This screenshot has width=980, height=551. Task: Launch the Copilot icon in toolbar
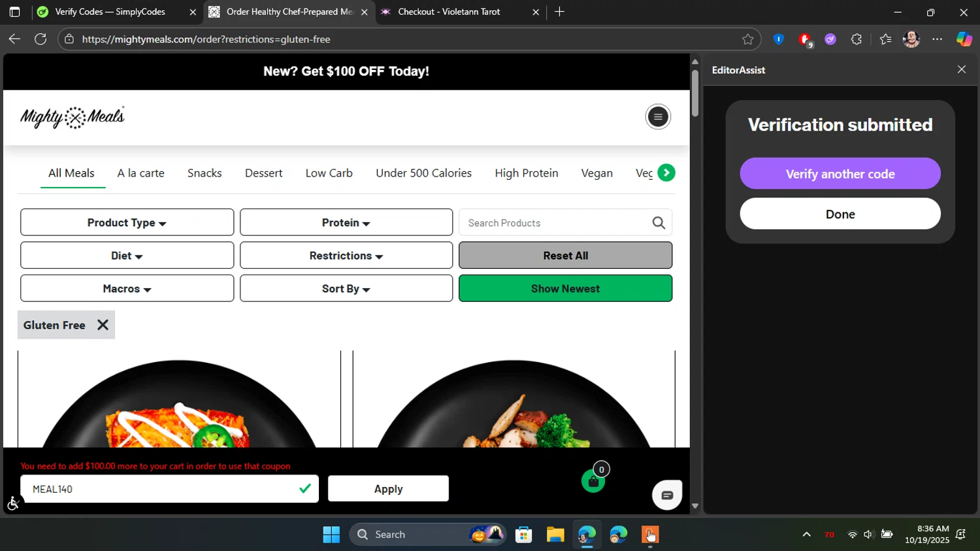pos(964,39)
